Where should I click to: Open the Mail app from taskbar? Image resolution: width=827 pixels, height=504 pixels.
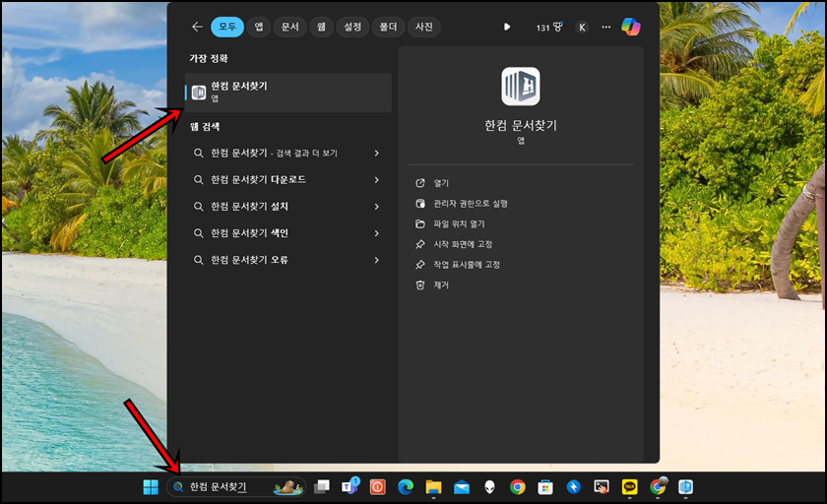[462, 487]
